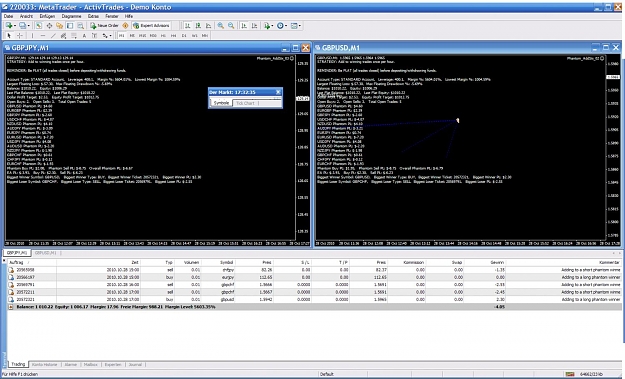The width and height of the screenshot is (625, 379).
Task: Toggle the Navigator folders icon
Action: (59, 26)
